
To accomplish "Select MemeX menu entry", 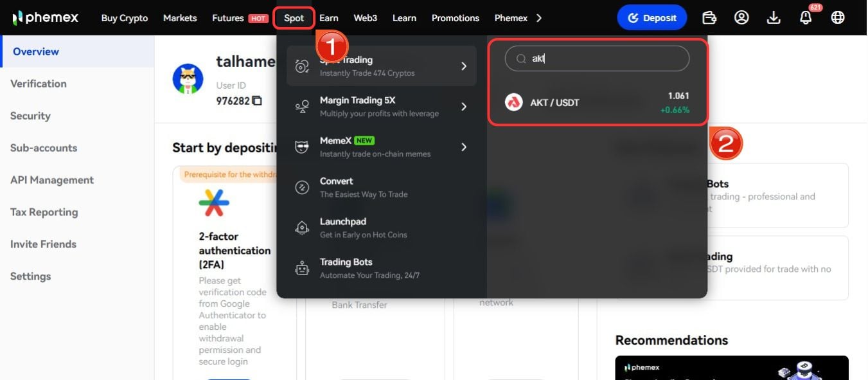I will [382, 147].
